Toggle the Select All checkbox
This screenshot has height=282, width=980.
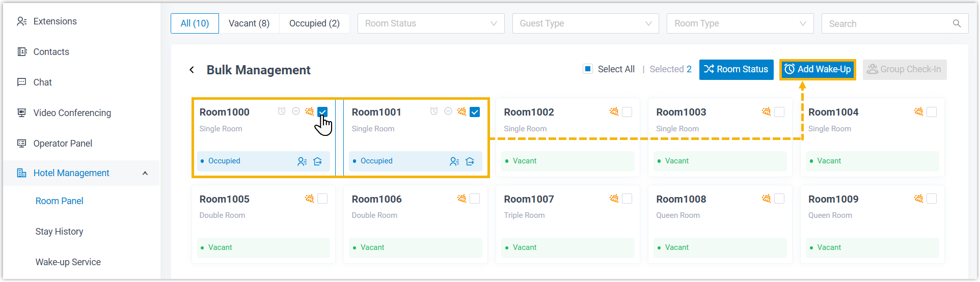(x=588, y=69)
